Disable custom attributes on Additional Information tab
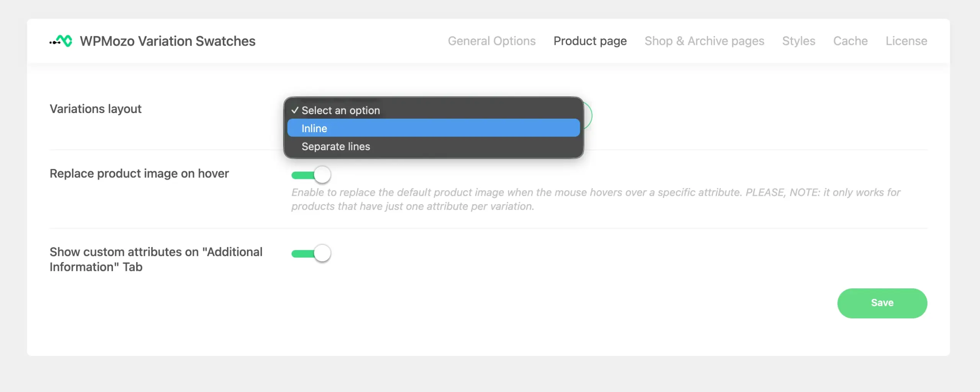980x392 pixels. click(x=311, y=253)
